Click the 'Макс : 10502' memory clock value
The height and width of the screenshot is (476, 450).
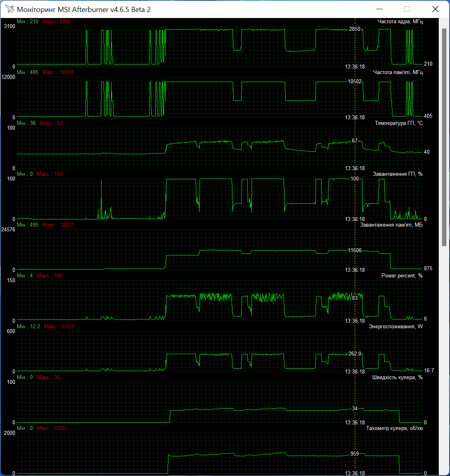pos(58,72)
